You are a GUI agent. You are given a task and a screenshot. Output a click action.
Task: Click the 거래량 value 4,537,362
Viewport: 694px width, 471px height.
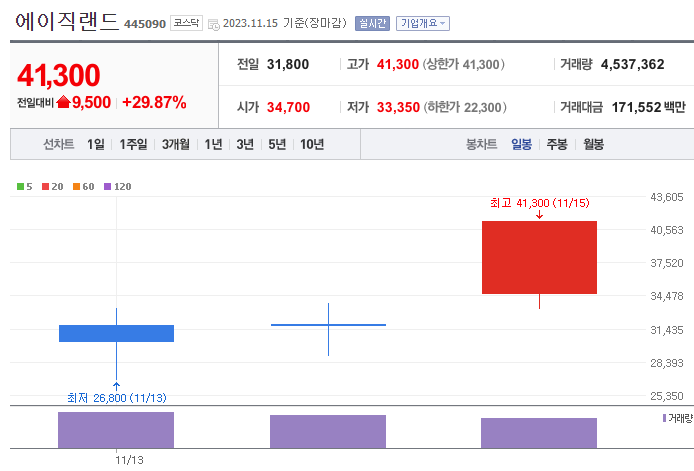pos(632,64)
